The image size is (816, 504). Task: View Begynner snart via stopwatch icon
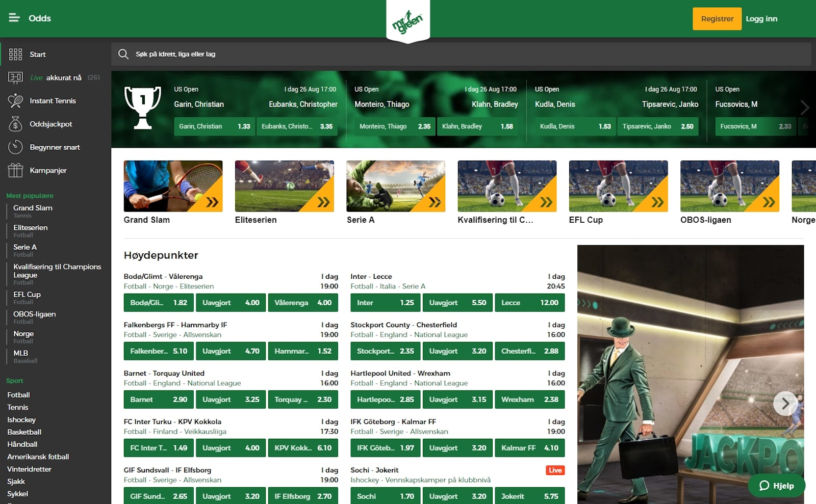pos(16,147)
